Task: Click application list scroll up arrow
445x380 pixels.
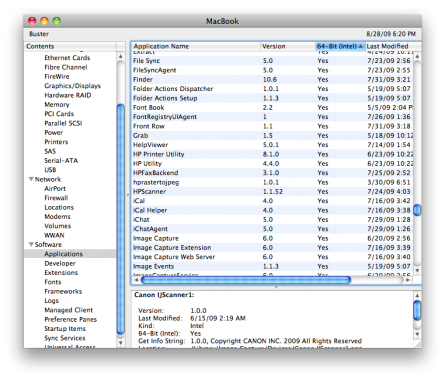Action: [417, 57]
